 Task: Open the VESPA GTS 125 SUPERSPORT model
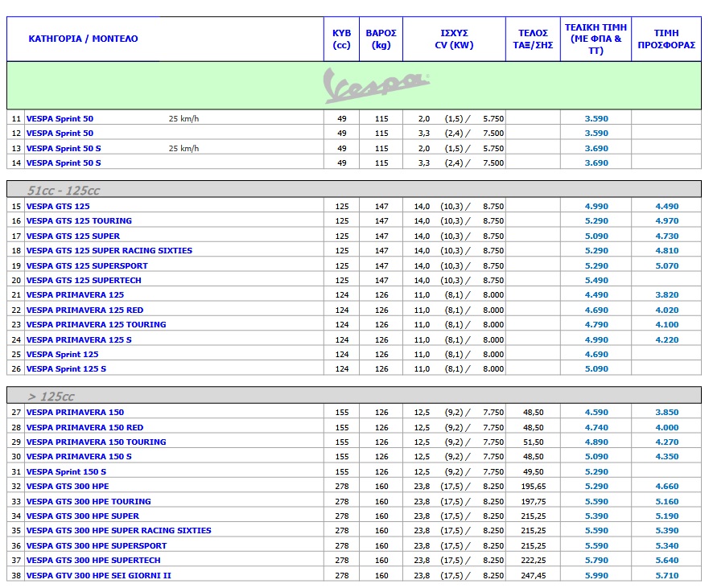tap(87, 265)
